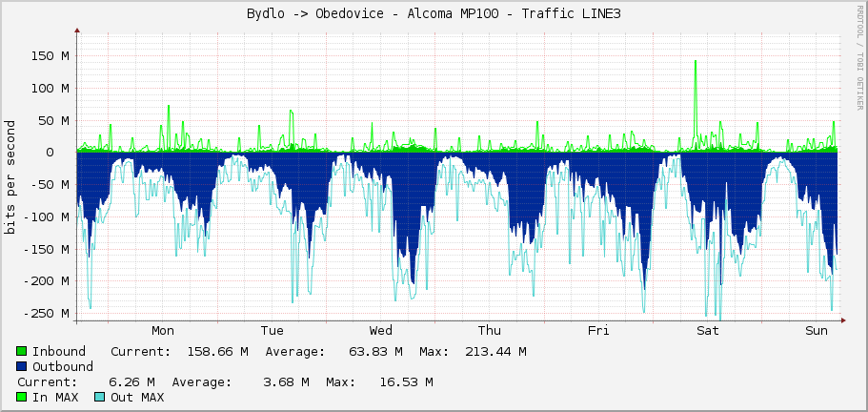Click the 'bits per second' axis title
This screenshot has height=412, width=868.
[10, 176]
